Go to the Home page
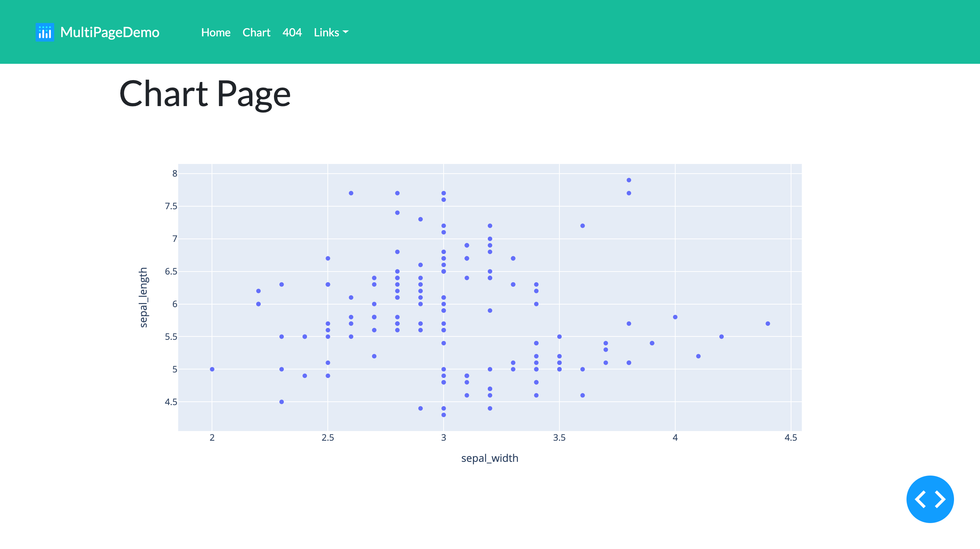 point(216,32)
